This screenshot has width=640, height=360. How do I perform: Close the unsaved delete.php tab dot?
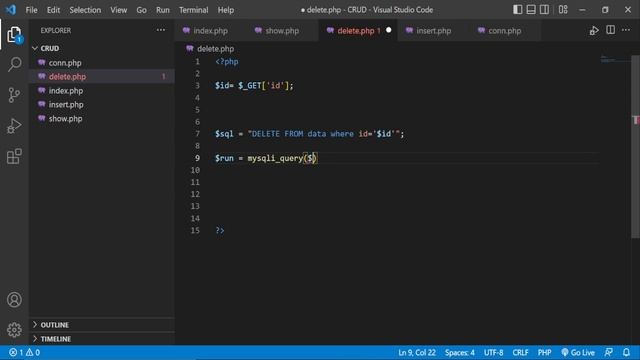(389, 30)
